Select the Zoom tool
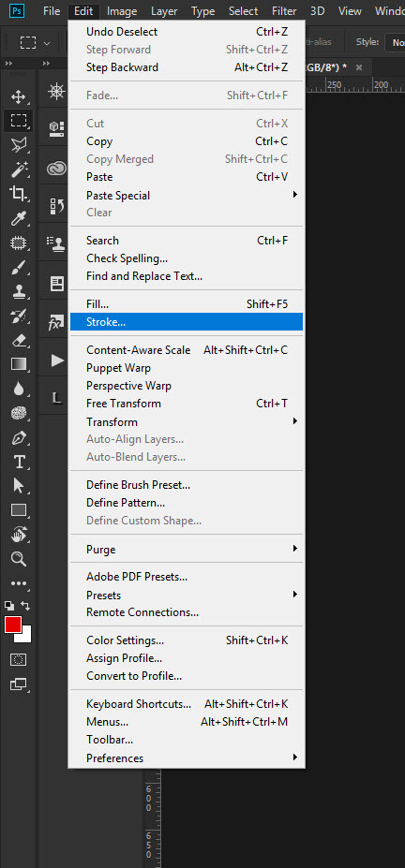405x868 pixels. click(19, 559)
